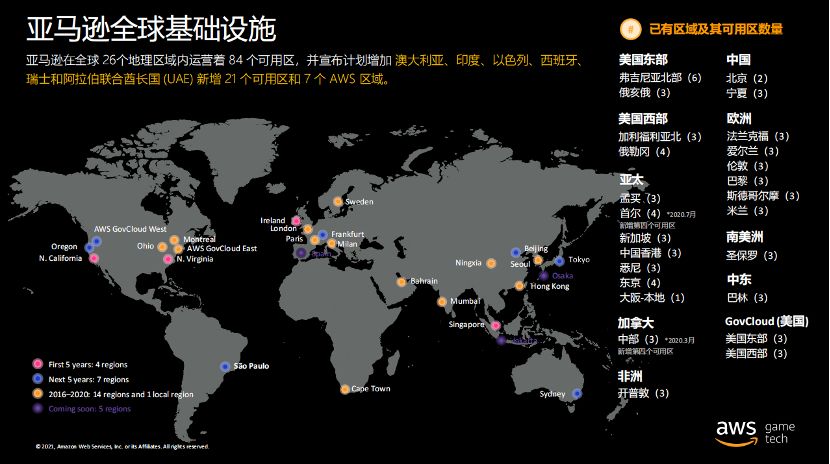
Task: Click the Ningxia orange marker
Action: coord(491,263)
